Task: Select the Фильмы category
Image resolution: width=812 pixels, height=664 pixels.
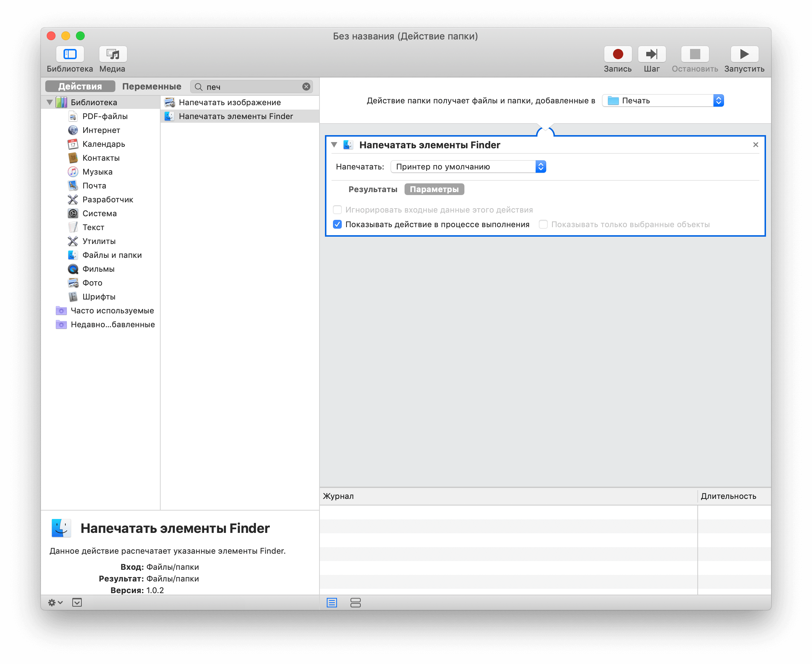Action: click(98, 269)
